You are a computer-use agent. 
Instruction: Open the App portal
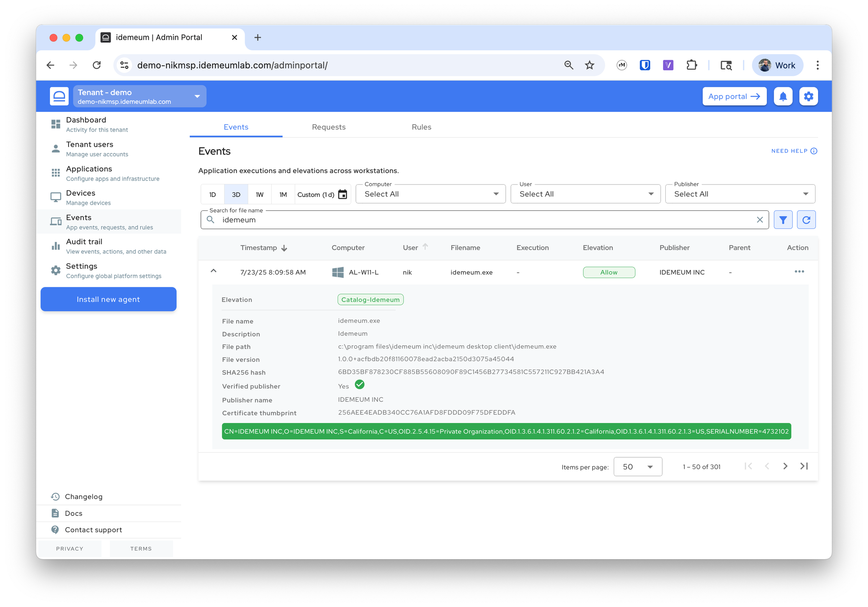click(734, 96)
